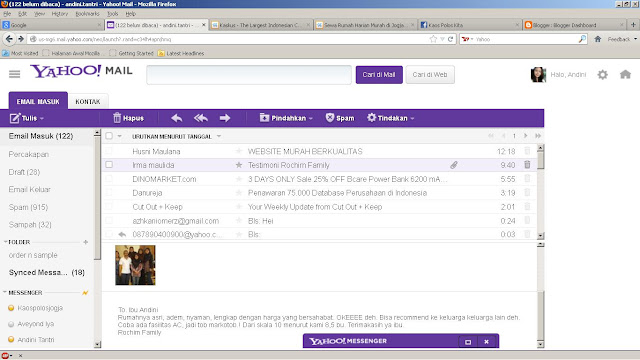Click Andini's profile avatar

point(538,75)
